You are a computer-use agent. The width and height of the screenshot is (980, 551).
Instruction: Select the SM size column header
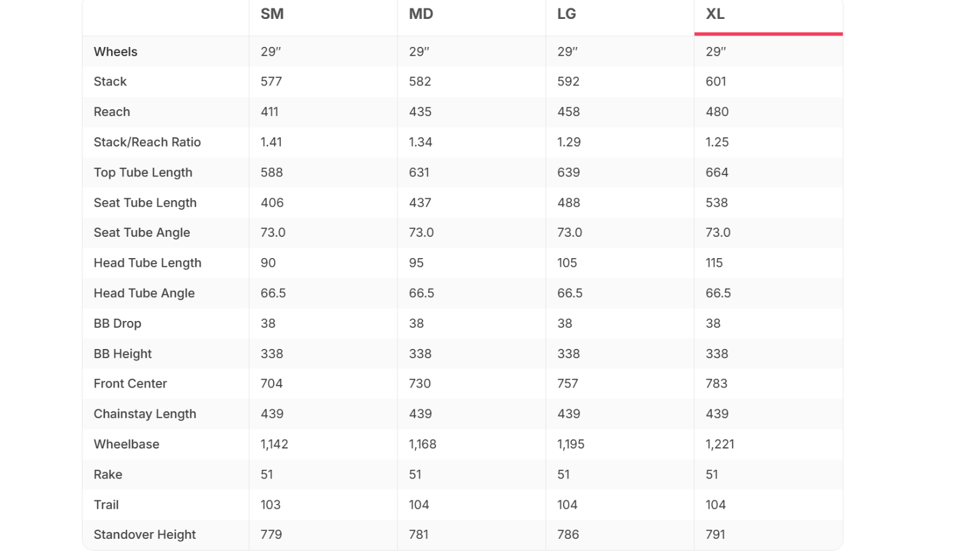272,14
